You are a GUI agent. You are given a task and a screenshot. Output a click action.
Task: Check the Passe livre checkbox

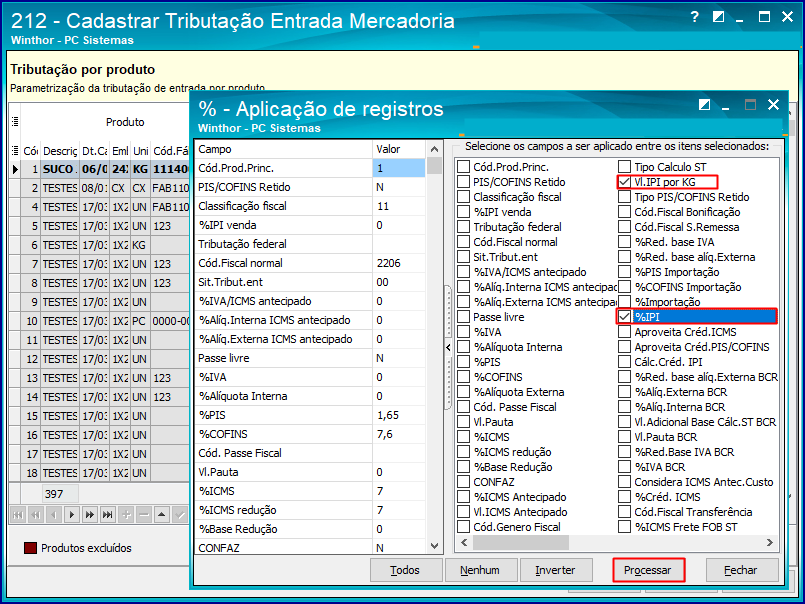pyautogui.click(x=464, y=317)
